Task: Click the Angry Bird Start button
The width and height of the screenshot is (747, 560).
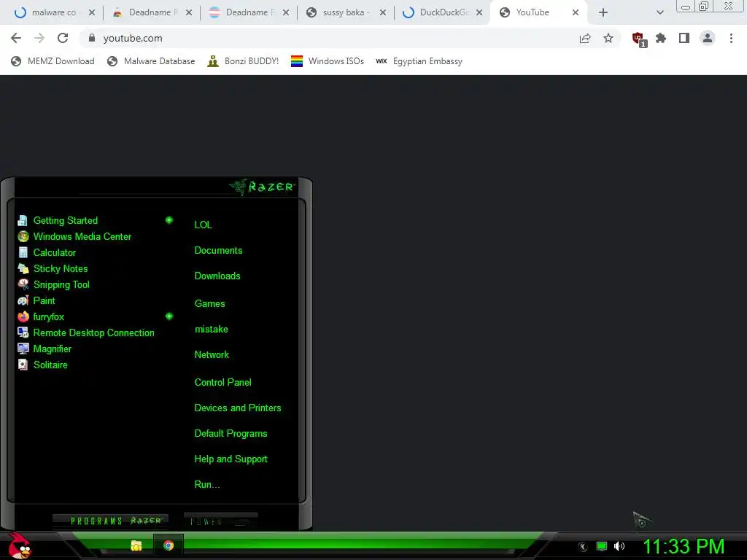Action: click(20, 545)
